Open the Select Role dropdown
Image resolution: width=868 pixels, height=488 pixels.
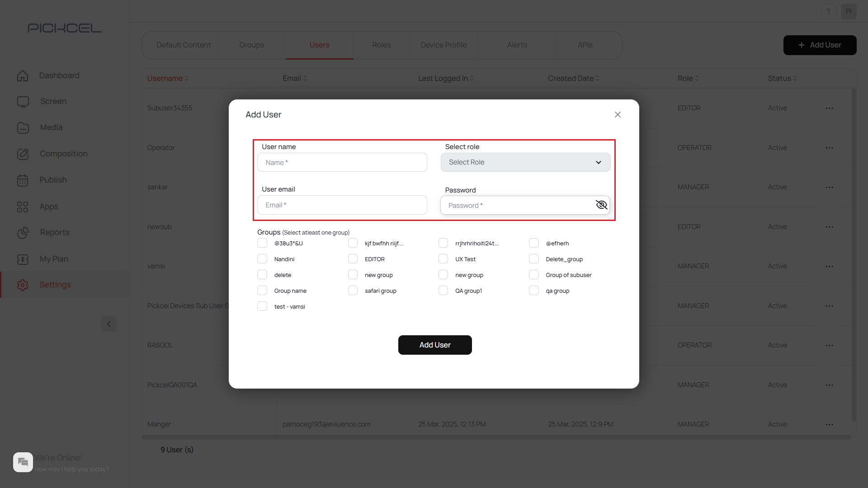click(525, 162)
